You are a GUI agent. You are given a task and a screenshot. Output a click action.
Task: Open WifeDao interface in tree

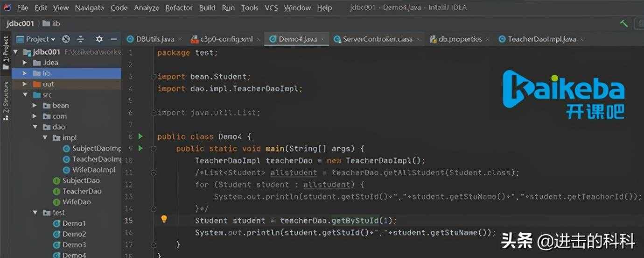pos(71,202)
